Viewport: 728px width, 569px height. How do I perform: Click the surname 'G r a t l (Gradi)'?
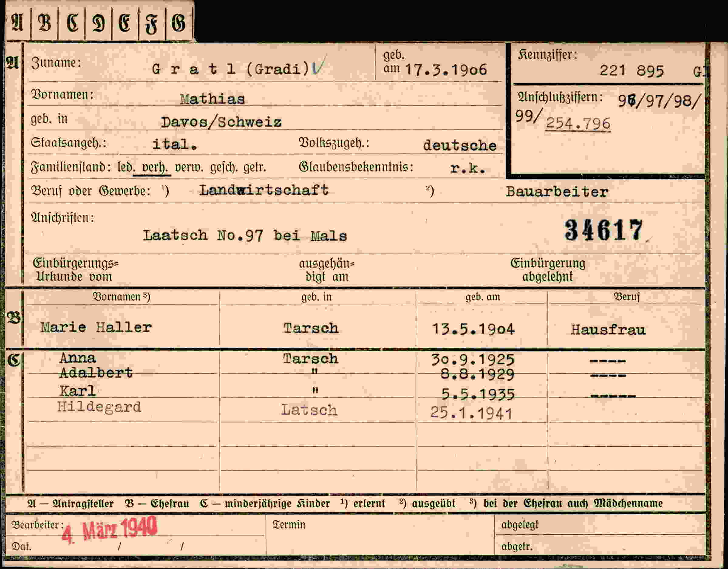231,69
